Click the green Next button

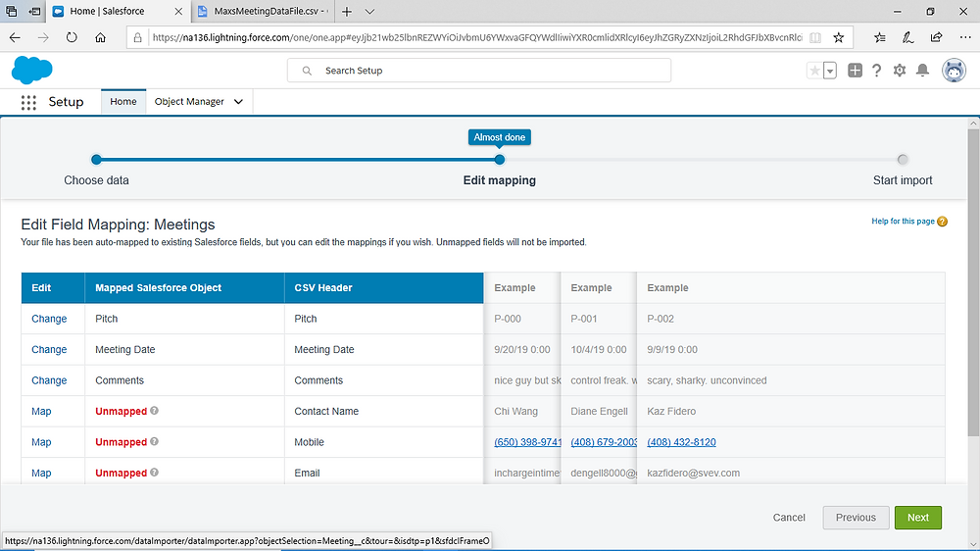[917, 518]
